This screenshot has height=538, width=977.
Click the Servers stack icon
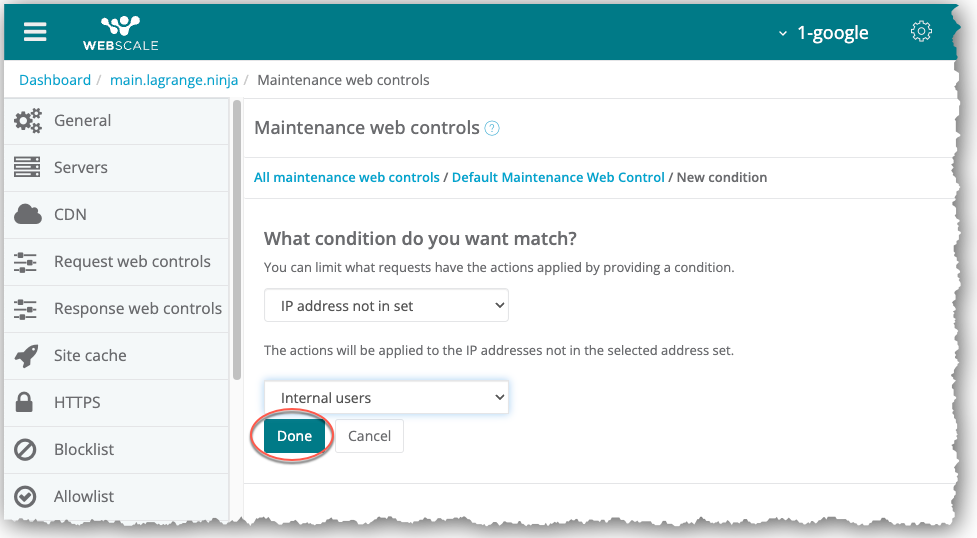[27, 168]
